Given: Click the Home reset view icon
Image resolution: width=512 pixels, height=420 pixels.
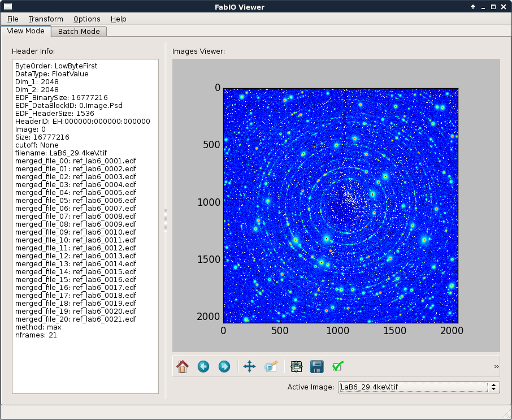Looking at the screenshot, I should click(x=182, y=367).
